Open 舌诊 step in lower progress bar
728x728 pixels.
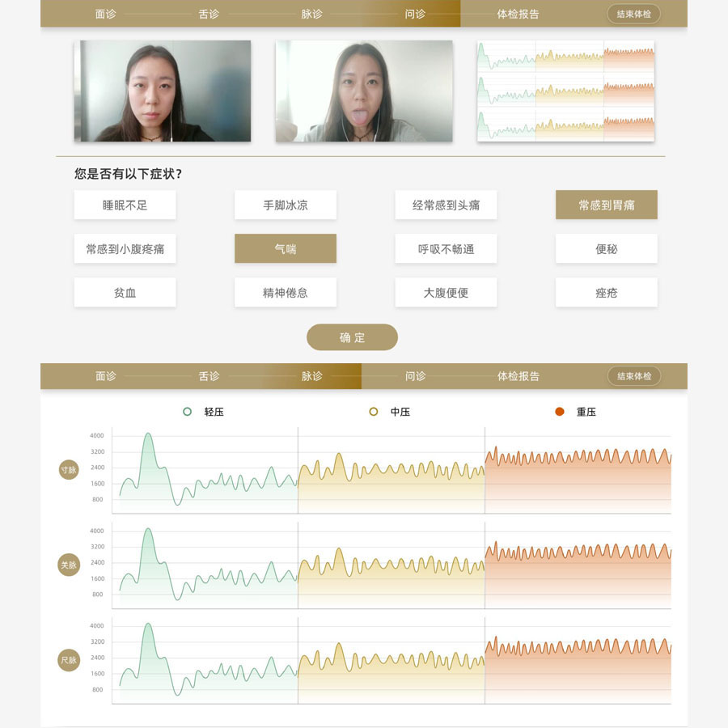pos(209,376)
